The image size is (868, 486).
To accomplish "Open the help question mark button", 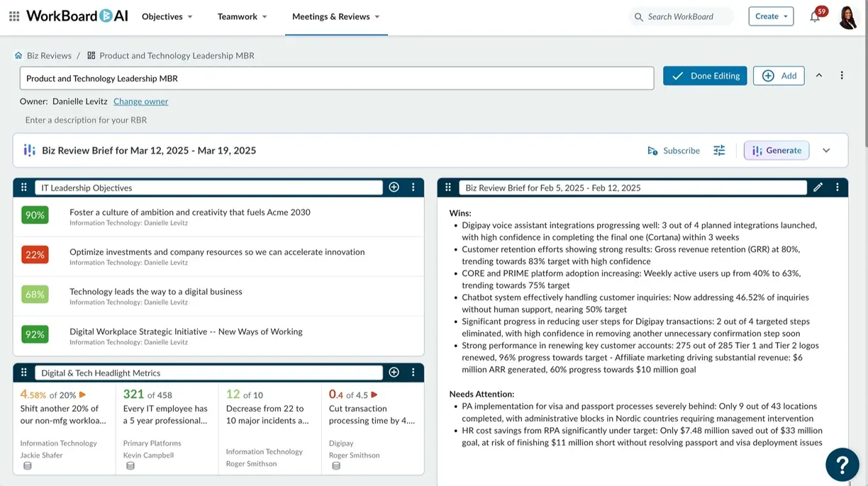I will [x=842, y=465].
